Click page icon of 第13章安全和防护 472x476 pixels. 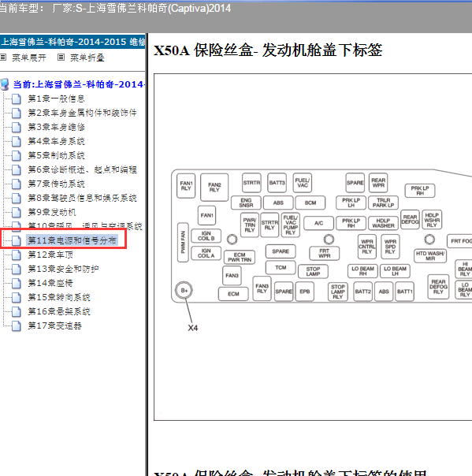coord(17,269)
